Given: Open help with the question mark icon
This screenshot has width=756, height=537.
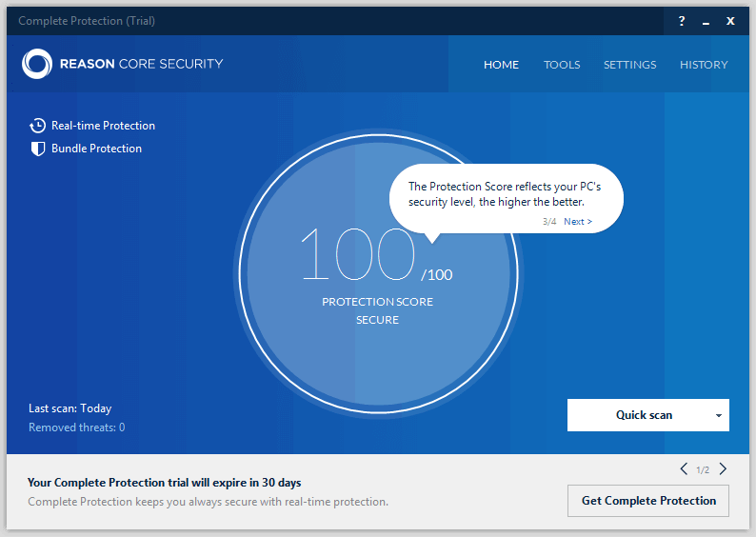Looking at the screenshot, I should [x=682, y=21].
